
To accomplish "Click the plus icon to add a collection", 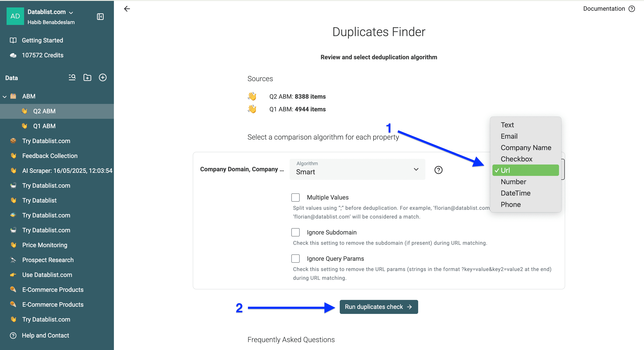I will click(x=103, y=77).
